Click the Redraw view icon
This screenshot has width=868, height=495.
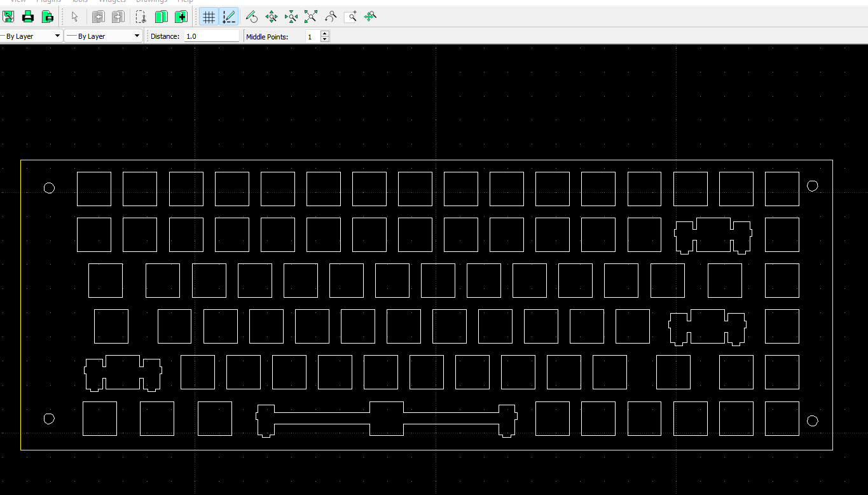pos(252,17)
